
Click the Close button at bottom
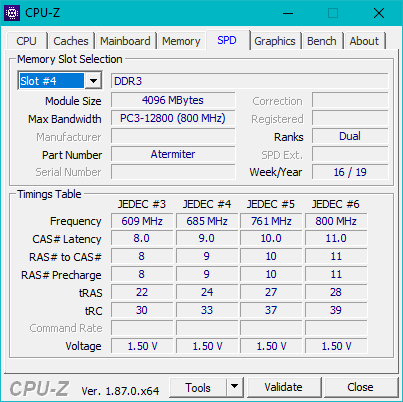point(360,387)
